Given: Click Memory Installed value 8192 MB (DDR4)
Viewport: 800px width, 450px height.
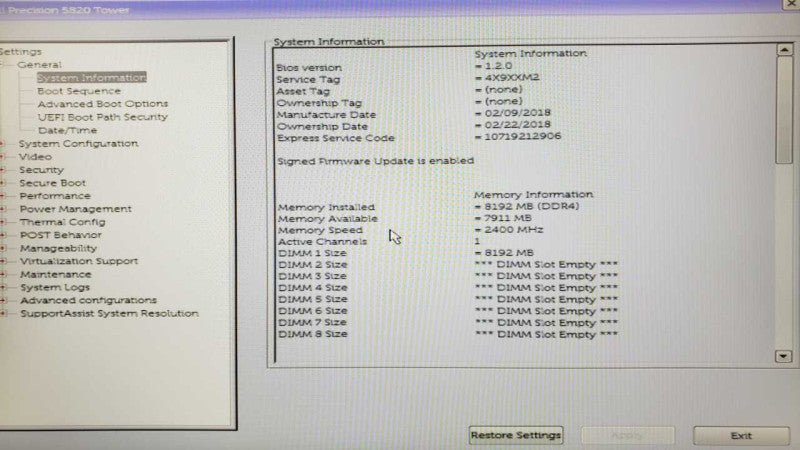Looking at the screenshot, I should pyautogui.click(x=532, y=206).
